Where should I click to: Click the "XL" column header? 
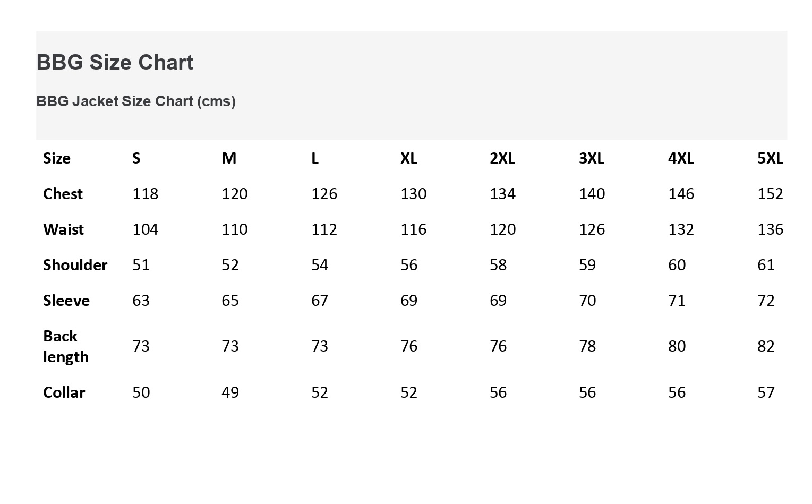[409, 158]
